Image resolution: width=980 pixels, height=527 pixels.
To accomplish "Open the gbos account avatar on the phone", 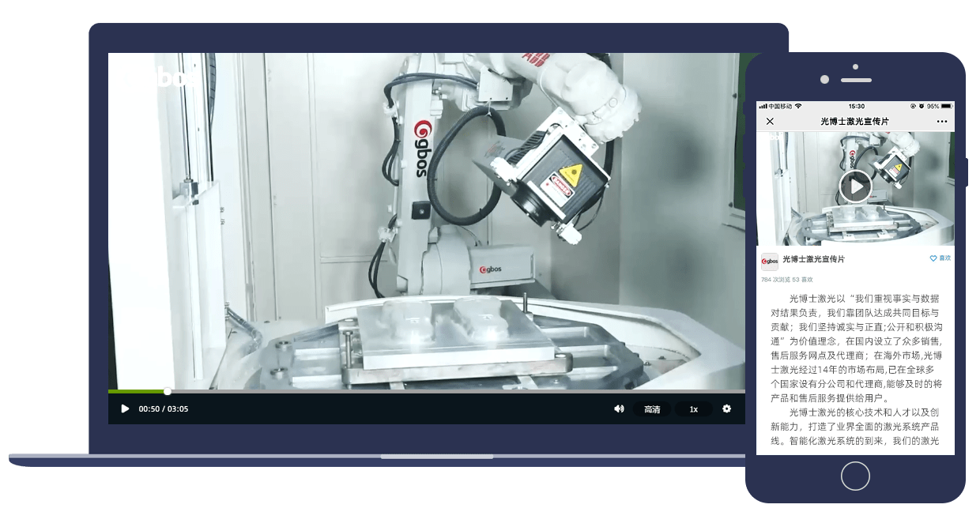I will [x=769, y=262].
